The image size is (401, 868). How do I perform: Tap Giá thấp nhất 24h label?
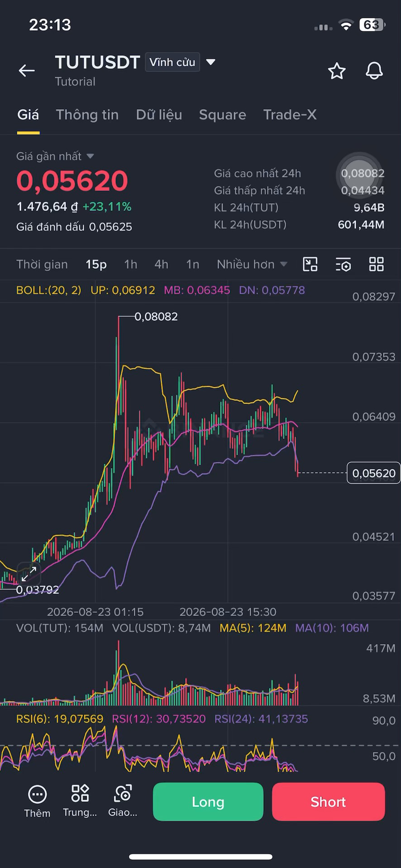tap(259, 191)
